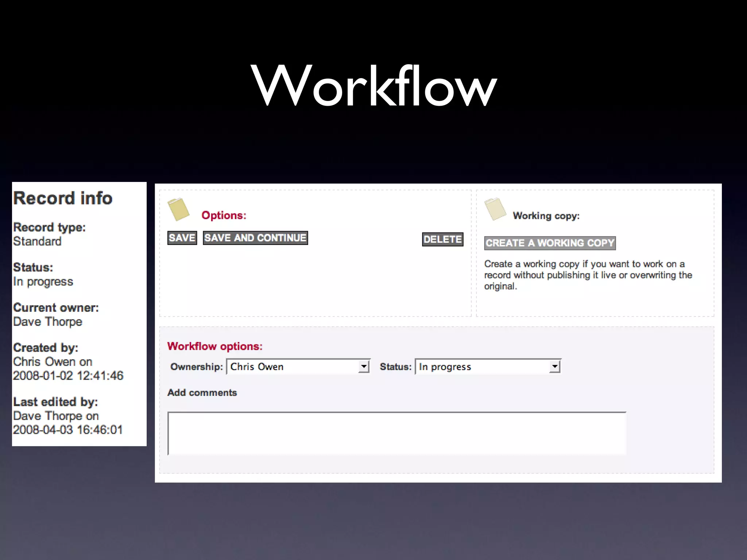Click CREATE A WORKING COPY button
This screenshot has width=747, height=560.
(550, 243)
